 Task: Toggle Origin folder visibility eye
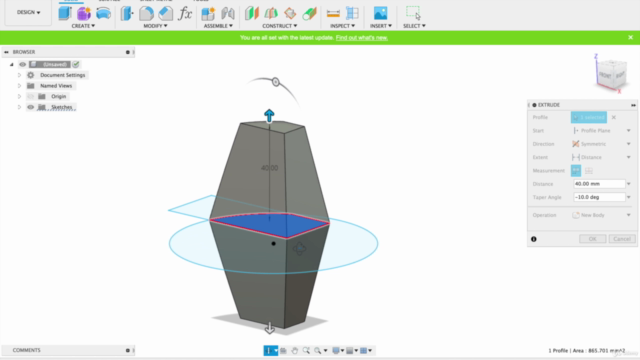(x=31, y=96)
